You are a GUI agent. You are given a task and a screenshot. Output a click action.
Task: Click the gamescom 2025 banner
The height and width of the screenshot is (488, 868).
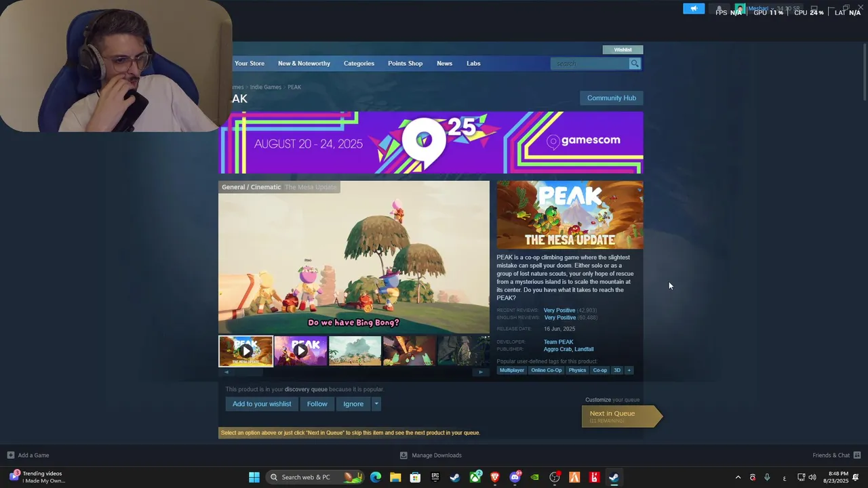point(431,142)
